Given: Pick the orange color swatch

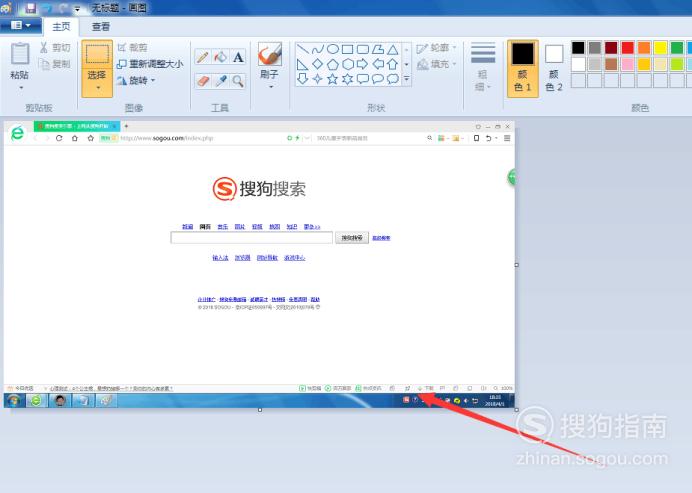Looking at the screenshot, I should (644, 48).
